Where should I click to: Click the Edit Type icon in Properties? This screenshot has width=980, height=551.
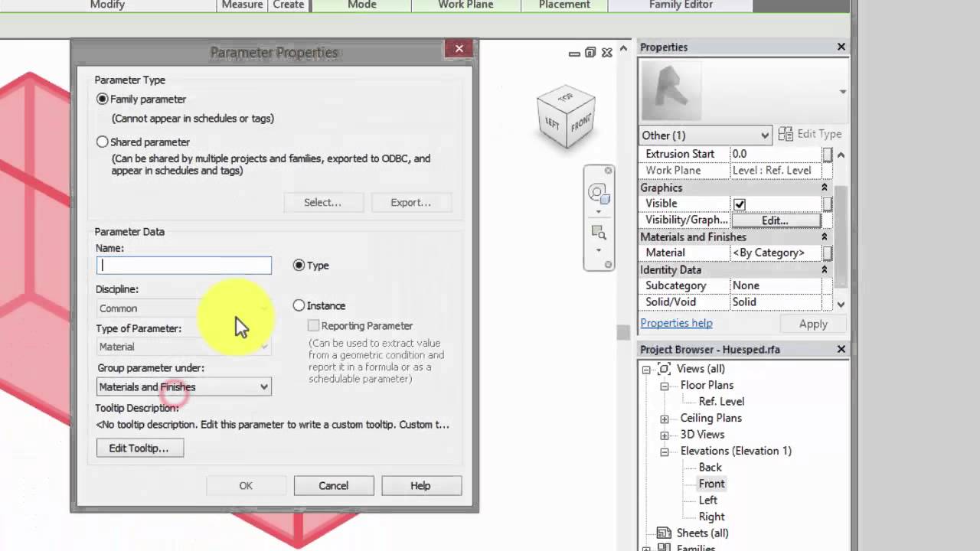[786, 135]
